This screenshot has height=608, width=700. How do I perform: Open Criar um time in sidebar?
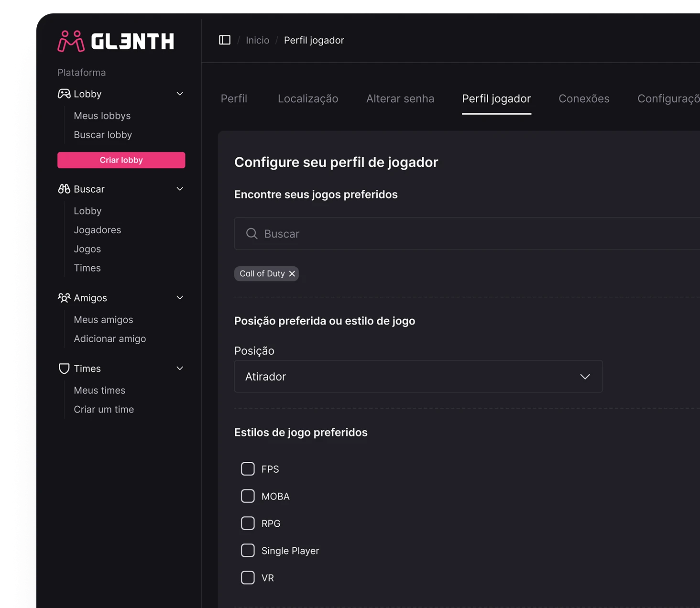[x=104, y=410]
